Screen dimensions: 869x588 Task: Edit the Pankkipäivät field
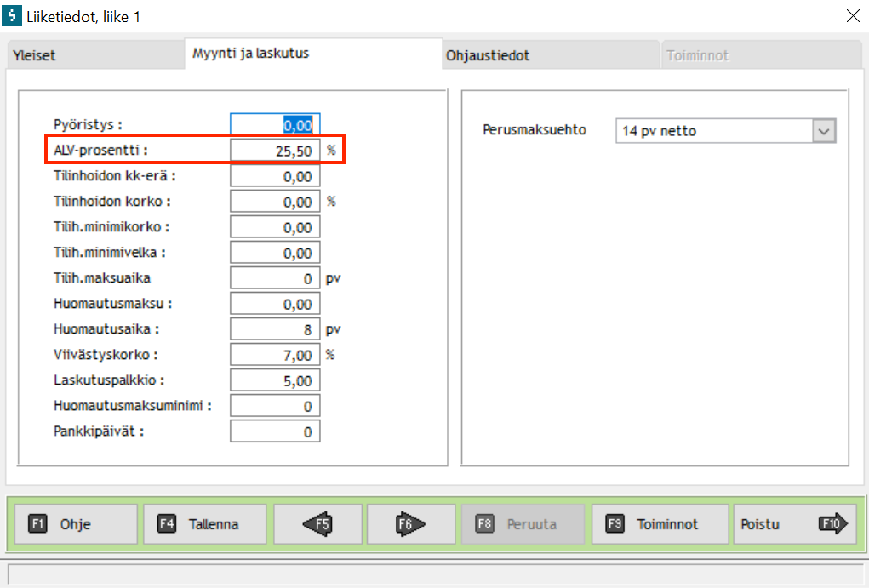tap(275, 431)
